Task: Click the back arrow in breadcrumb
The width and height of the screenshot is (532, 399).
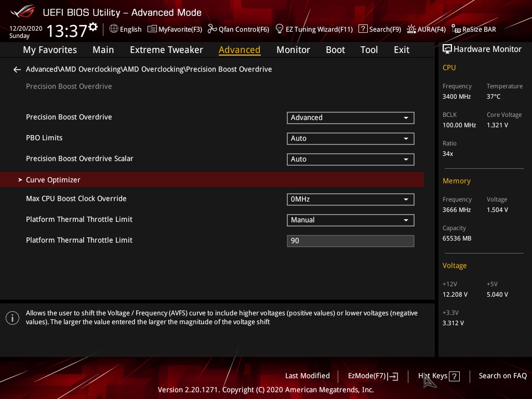Action: click(17, 70)
